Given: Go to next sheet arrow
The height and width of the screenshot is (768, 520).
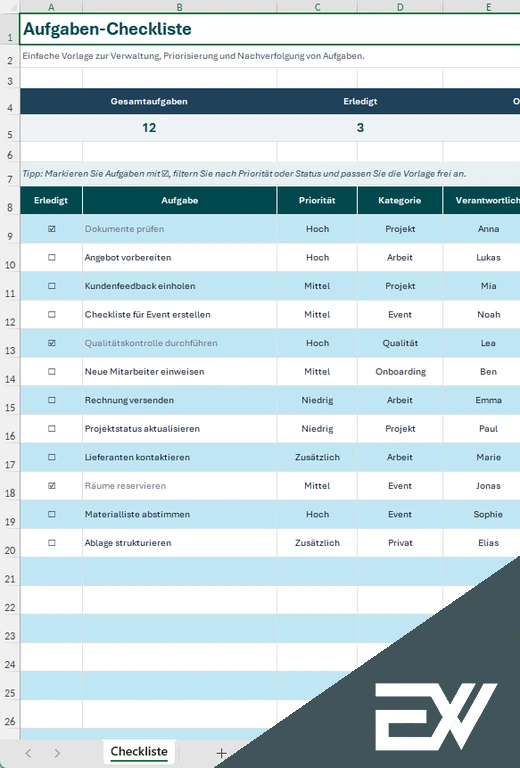Looking at the screenshot, I should [57, 753].
